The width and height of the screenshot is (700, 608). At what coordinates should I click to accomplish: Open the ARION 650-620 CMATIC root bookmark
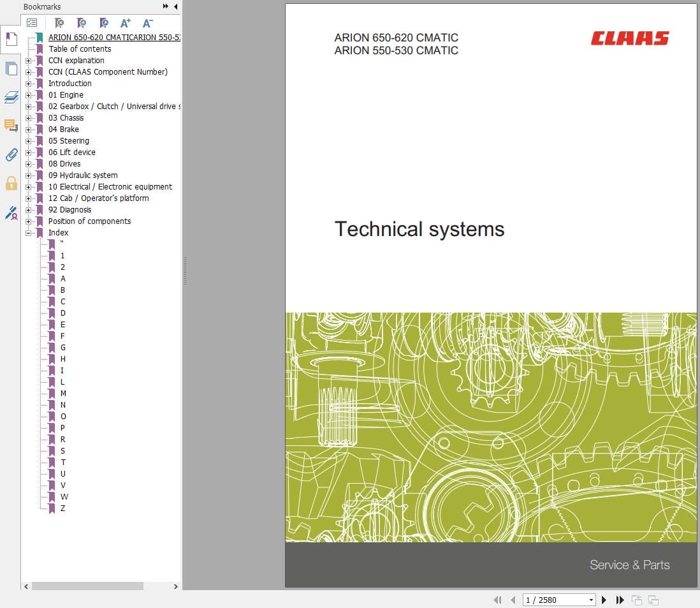(114, 38)
